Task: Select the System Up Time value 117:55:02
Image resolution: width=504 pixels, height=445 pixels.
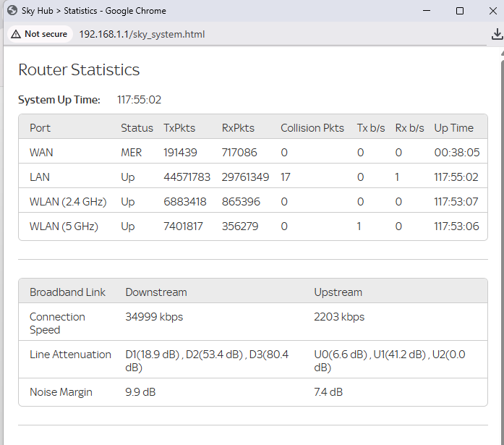Action: [139, 100]
